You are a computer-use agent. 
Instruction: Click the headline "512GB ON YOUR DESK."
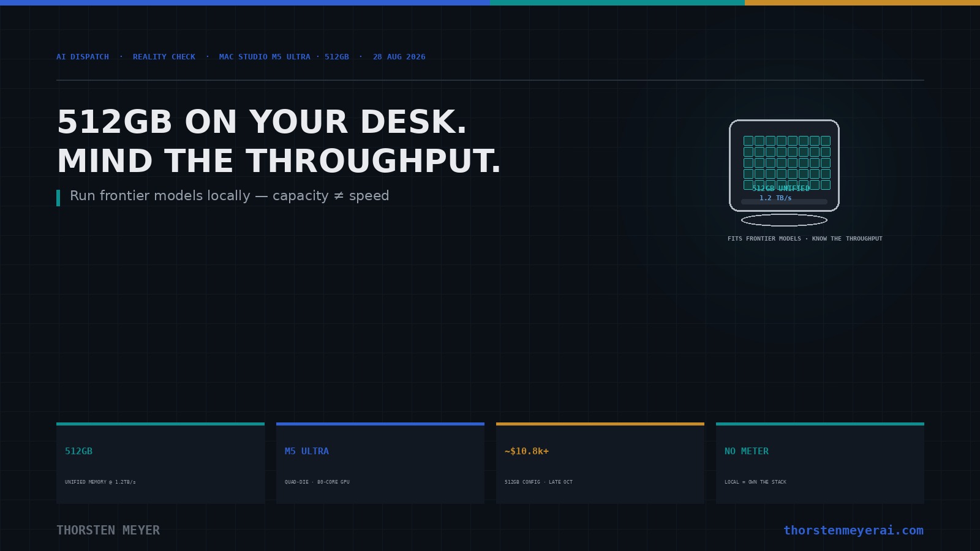pos(262,122)
